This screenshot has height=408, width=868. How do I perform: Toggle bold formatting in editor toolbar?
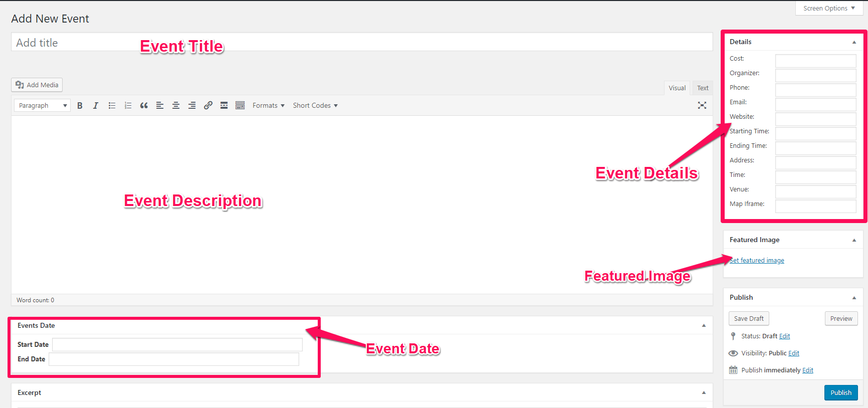click(80, 105)
